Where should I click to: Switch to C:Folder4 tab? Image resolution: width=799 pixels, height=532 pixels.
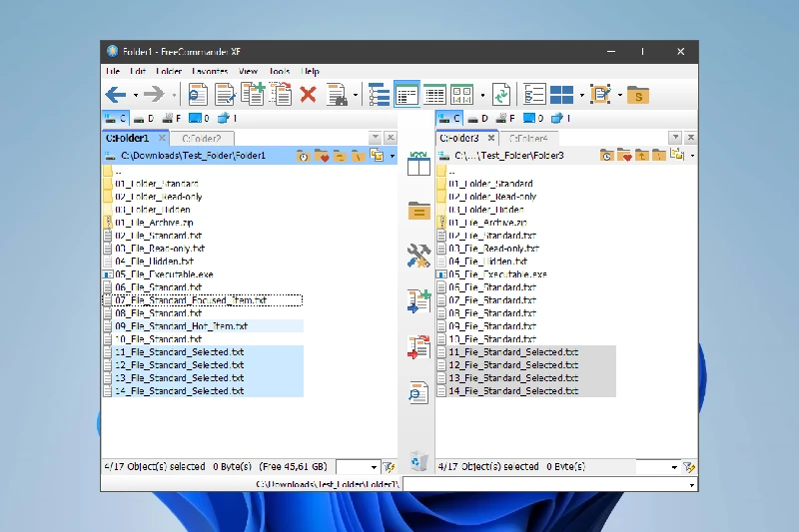[528, 139]
